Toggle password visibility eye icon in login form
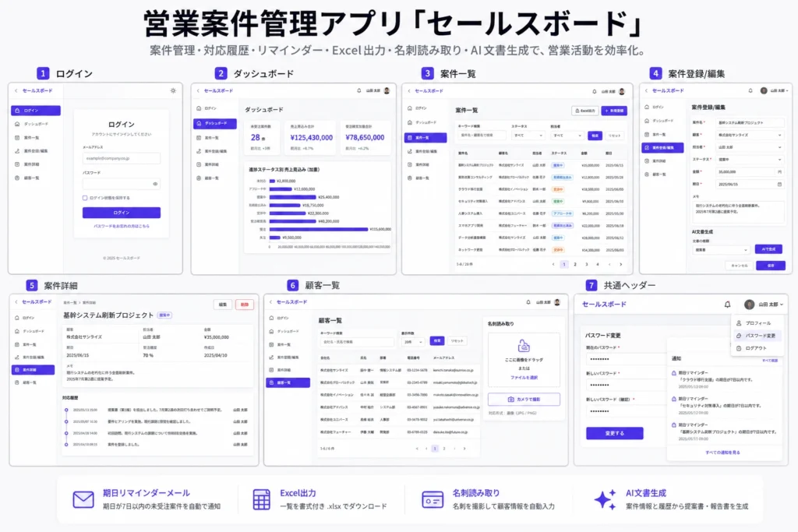 [x=155, y=184]
